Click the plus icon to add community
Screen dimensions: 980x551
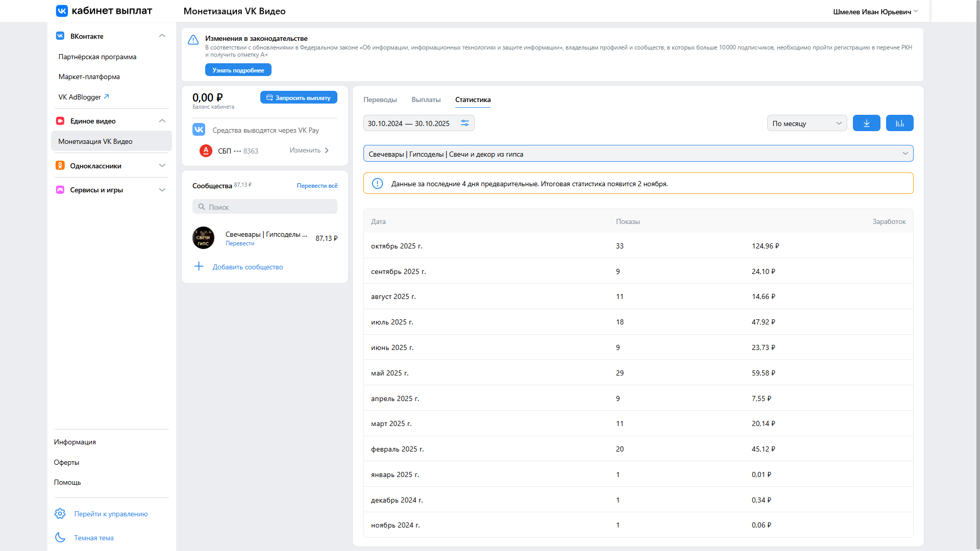pyautogui.click(x=199, y=266)
